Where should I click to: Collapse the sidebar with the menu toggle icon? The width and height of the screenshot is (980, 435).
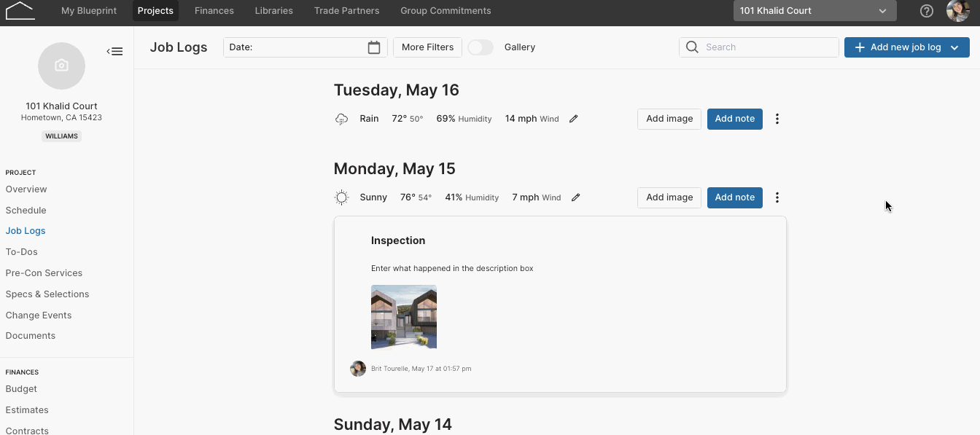pos(114,51)
